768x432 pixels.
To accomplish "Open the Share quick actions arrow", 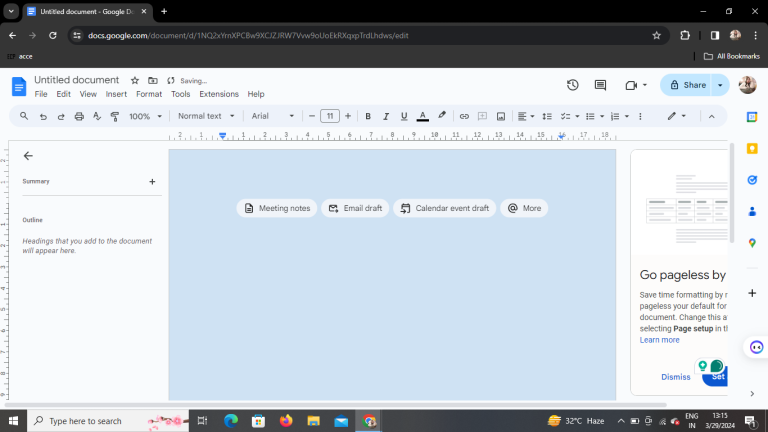I will click(720, 85).
